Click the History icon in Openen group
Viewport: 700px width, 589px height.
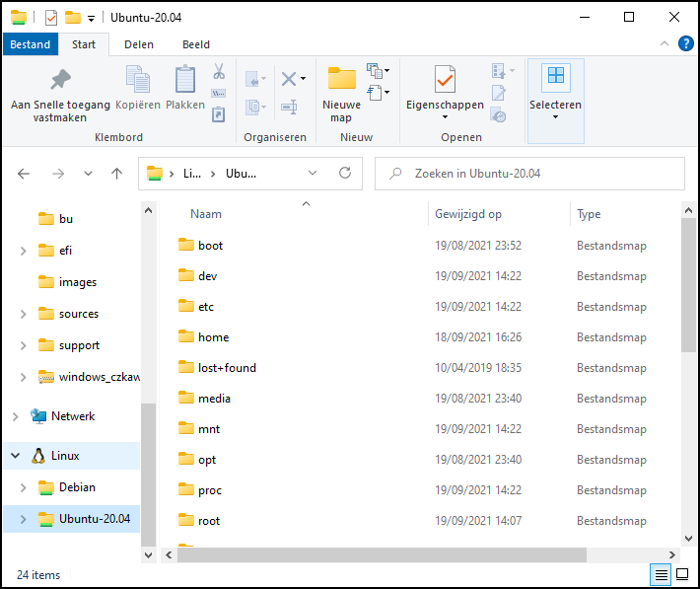coord(498,114)
